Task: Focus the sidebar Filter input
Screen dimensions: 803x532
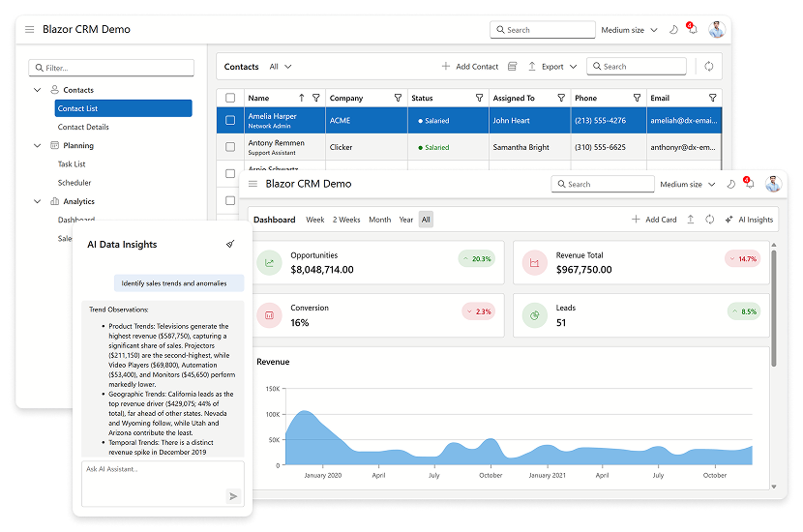Action: [x=111, y=68]
